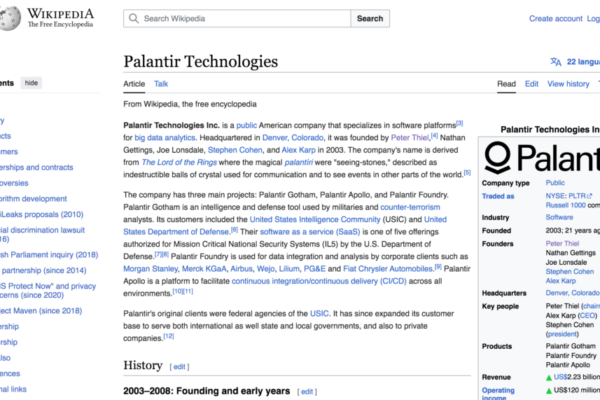The width and height of the screenshot is (600, 400).
Task: Open the 'president' link in Key people
Action: pos(562,334)
